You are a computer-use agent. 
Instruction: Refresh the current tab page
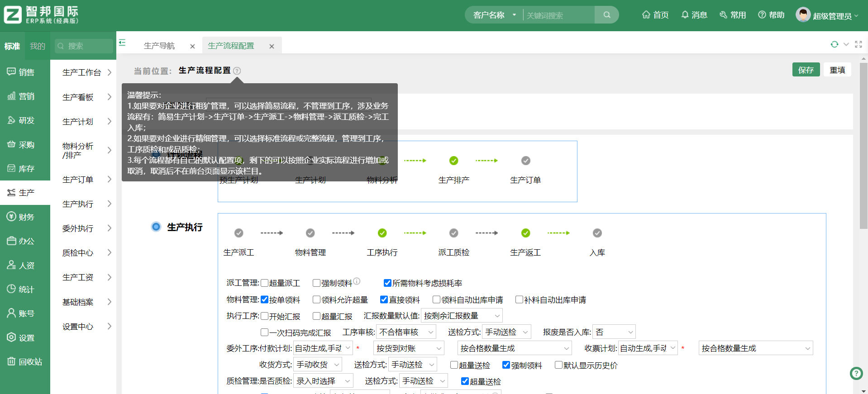coord(834,44)
